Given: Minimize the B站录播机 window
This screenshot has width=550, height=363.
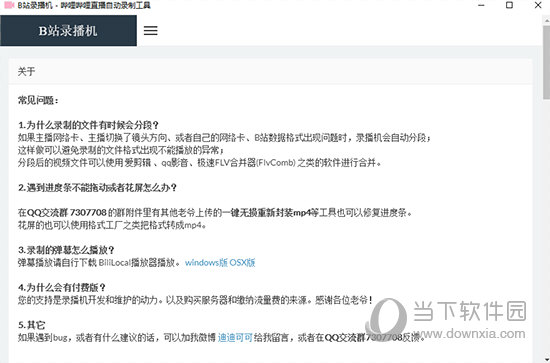Looking at the screenshot, I should [x=482, y=5].
